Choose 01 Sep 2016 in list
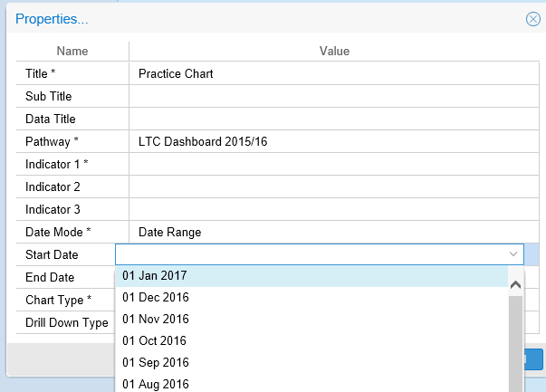 (x=155, y=362)
